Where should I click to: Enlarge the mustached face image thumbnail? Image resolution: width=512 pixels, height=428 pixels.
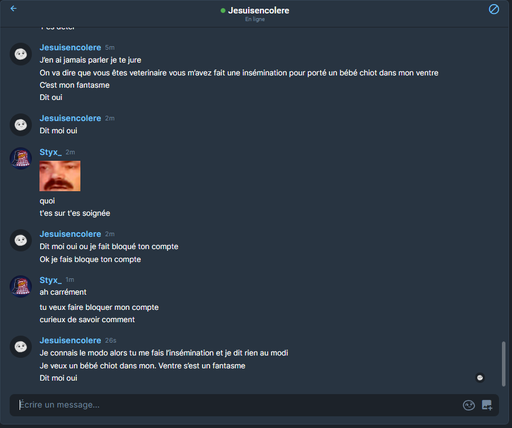[60, 176]
